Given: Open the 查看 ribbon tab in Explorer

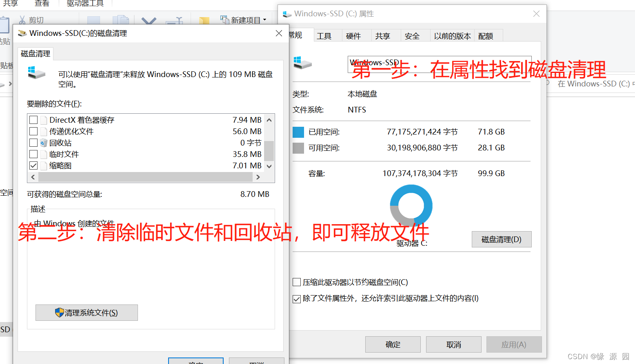Looking at the screenshot, I should pyautogui.click(x=42, y=4).
